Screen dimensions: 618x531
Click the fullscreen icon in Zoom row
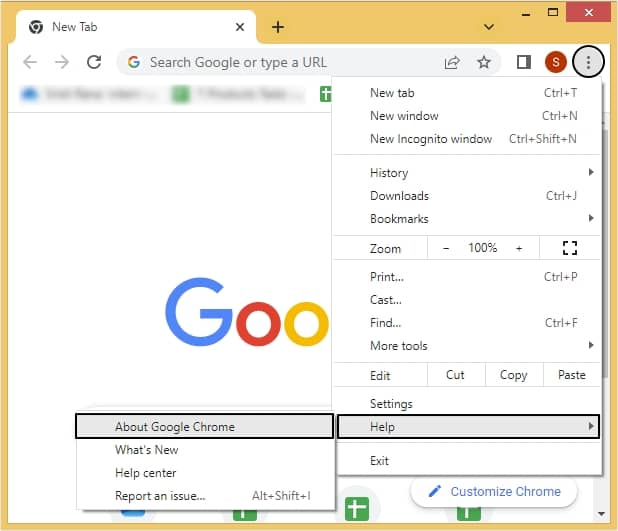point(570,248)
